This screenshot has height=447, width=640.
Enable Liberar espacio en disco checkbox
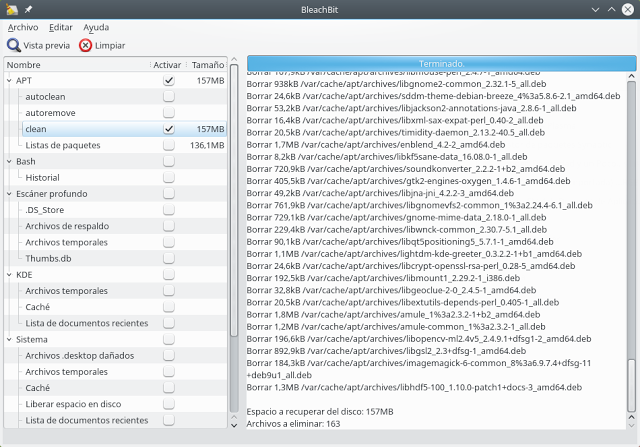169,404
